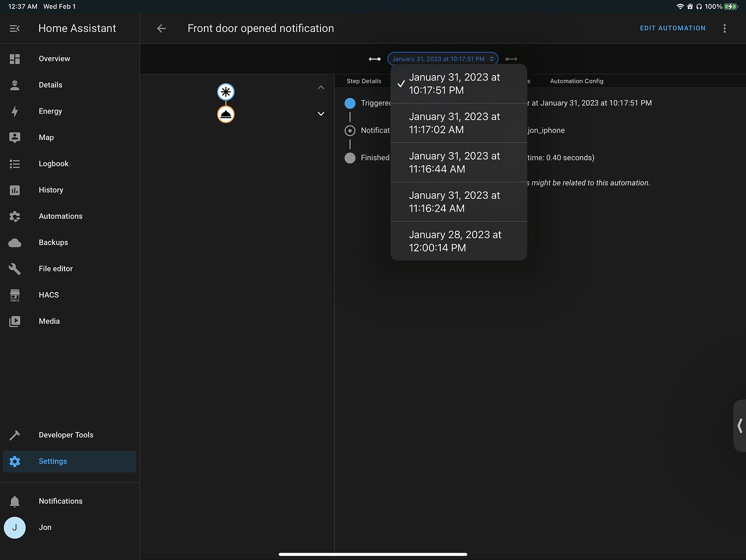Expand the trace graph with the down chevron
This screenshot has height=560, width=746.
[321, 114]
